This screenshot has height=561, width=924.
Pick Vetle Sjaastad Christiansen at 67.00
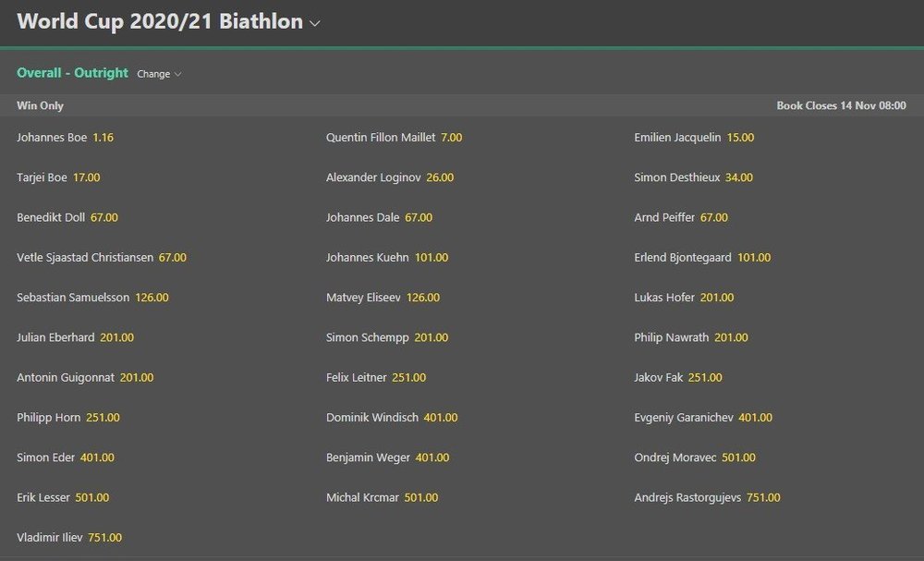click(x=172, y=258)
